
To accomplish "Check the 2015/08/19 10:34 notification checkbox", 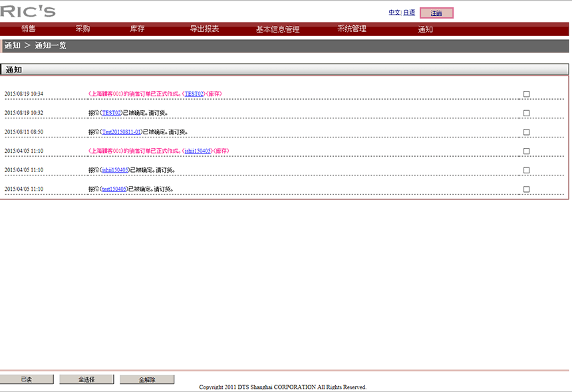I will pyautogui.click(x=526, y=94).
